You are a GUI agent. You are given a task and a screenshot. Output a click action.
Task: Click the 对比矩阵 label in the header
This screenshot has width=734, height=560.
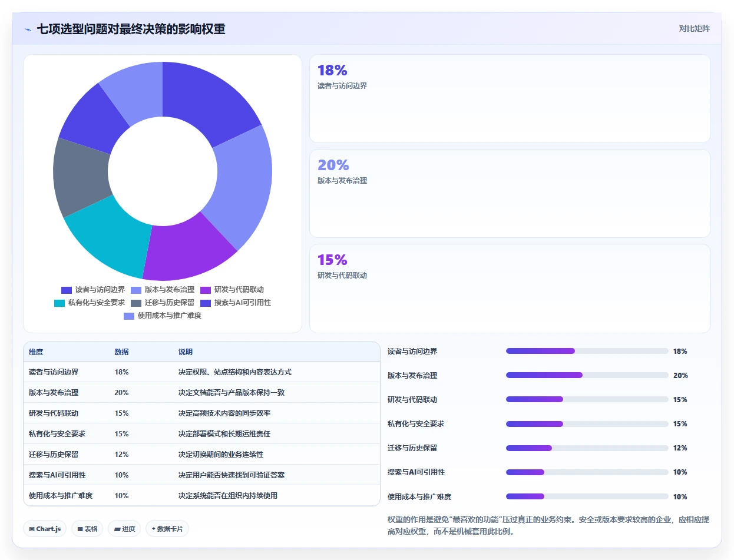(695, 28)
